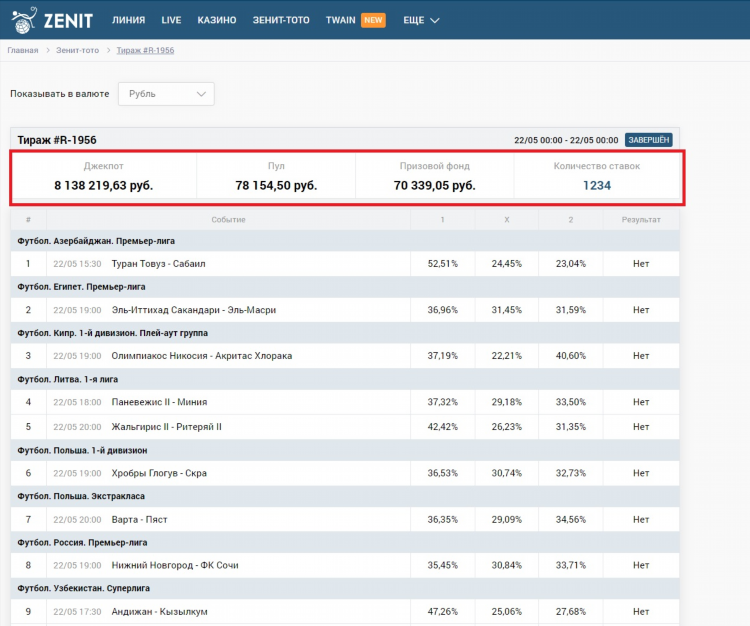Image resolution: width=750 pixels, height=626 pixels.
Task: Expand the ЕЩЕ dropdown menu
Action: coord(421,20)
